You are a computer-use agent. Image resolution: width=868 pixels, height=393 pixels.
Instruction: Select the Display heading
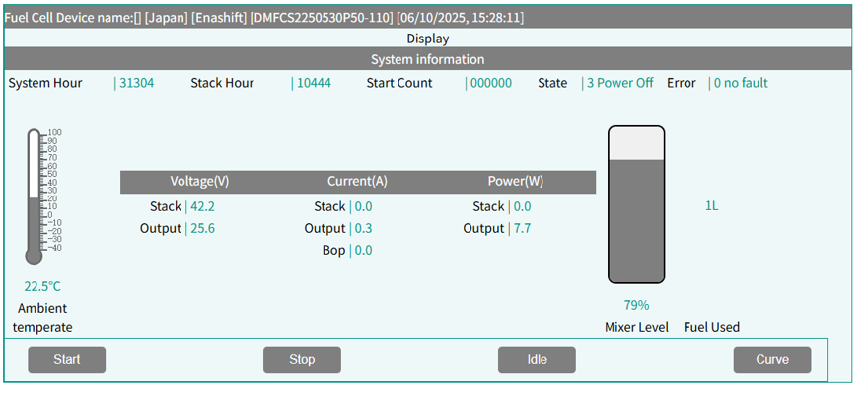point(427,39)
